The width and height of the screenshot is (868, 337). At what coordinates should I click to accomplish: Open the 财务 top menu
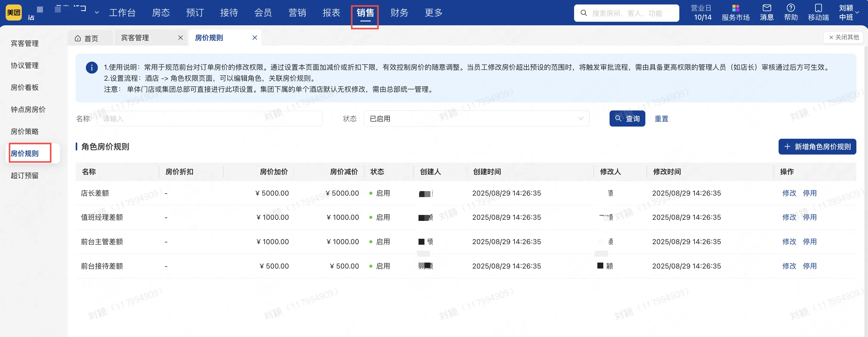point(399,13)
